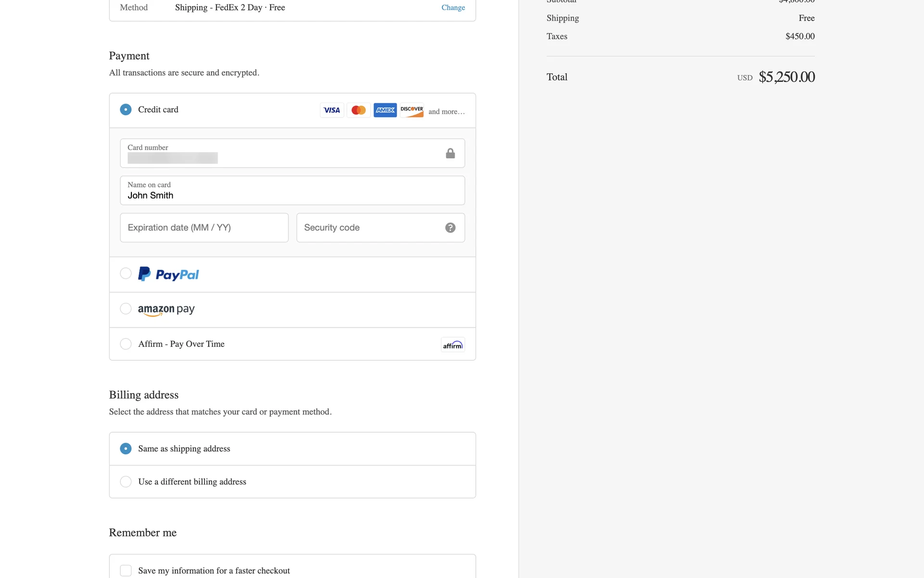Choose Affirm - Pay Over Time option

tap(126, 344)
